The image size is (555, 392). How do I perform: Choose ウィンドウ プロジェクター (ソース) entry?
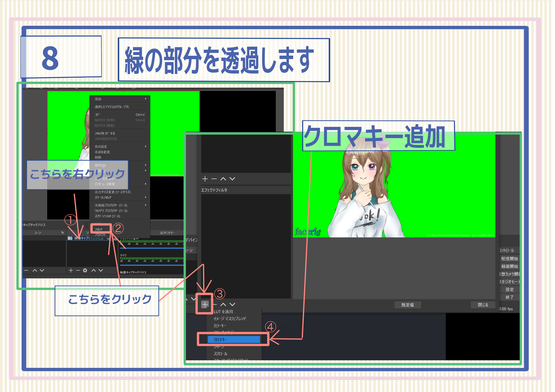(x=111, y=211)
